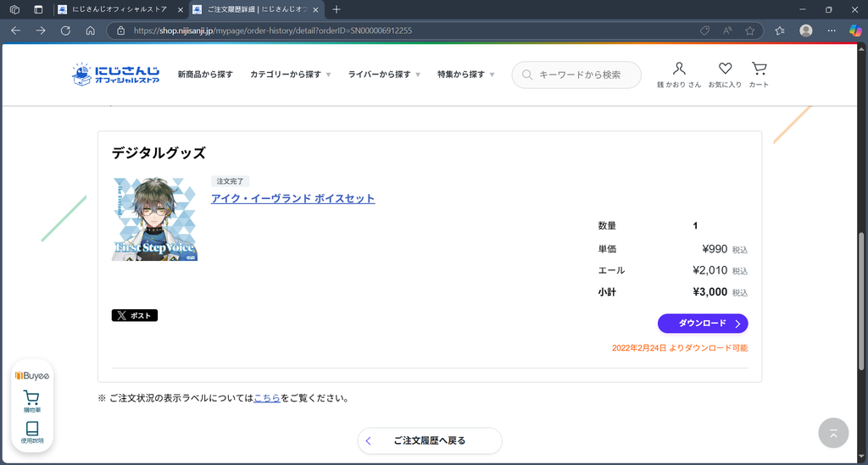The height and width of the screenshot is (465, 868).
Task: Open アイク・イーヴランド ボイスセット link
Action: tap(292, 198)
